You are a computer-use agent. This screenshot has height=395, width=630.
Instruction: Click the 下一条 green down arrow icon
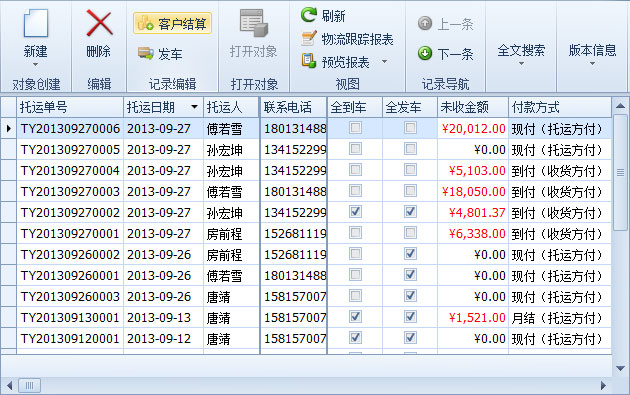(x=425, y=53)
